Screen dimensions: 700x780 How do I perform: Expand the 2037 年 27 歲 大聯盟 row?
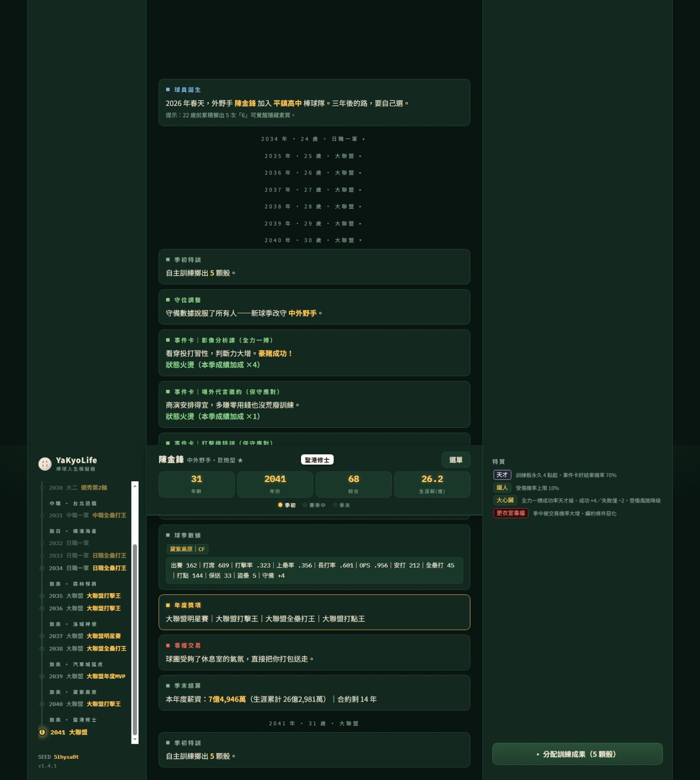click(x=313, y=190)
